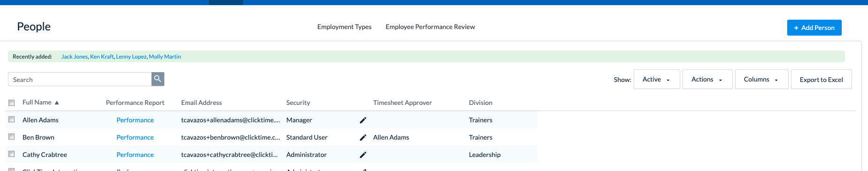Select the Ben Brown name cell
This screenshot has width=868, height=171.
38,137
